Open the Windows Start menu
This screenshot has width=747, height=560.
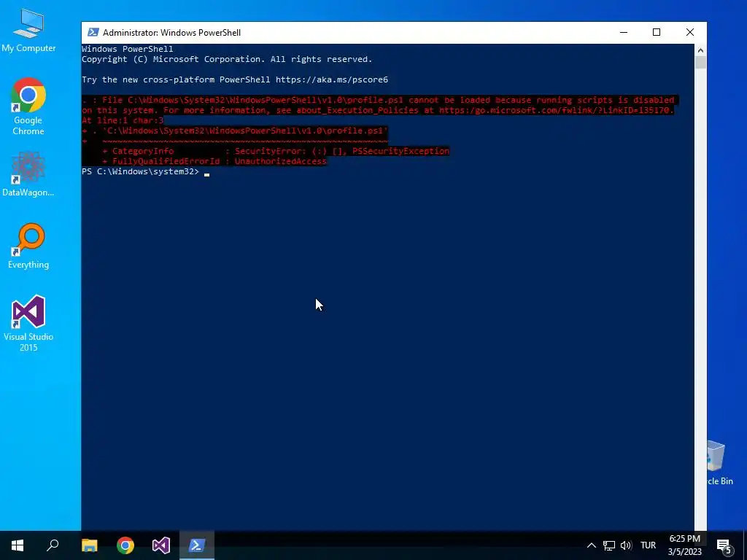tap(18, 545)
